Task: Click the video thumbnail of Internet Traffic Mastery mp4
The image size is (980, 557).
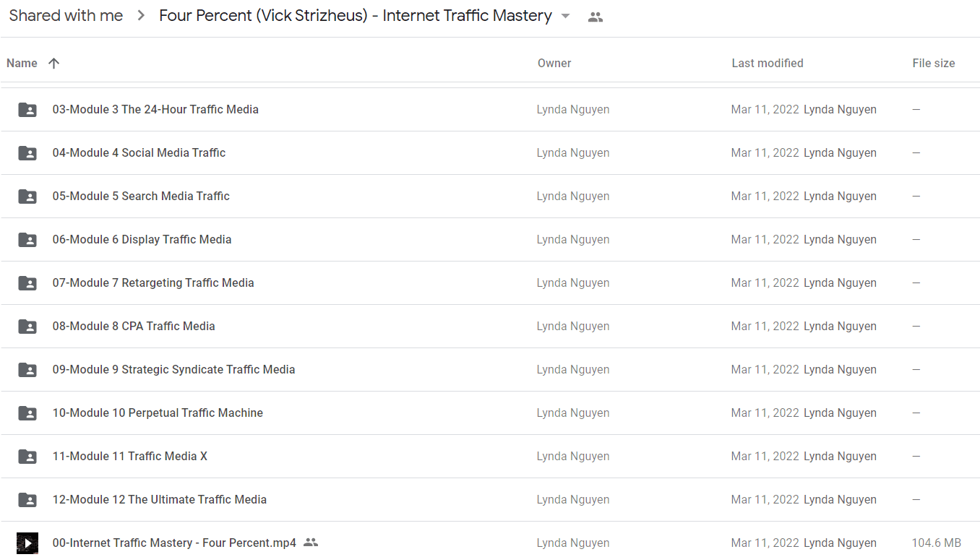Action: click(27, 543)
